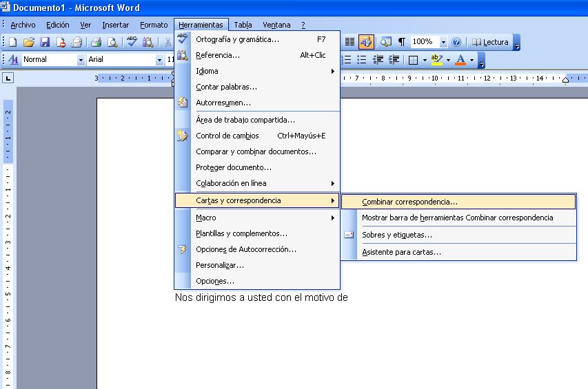Open the Style dropdown showing Normal
This screenshot has height=389, width=588.
pos(81,60)
